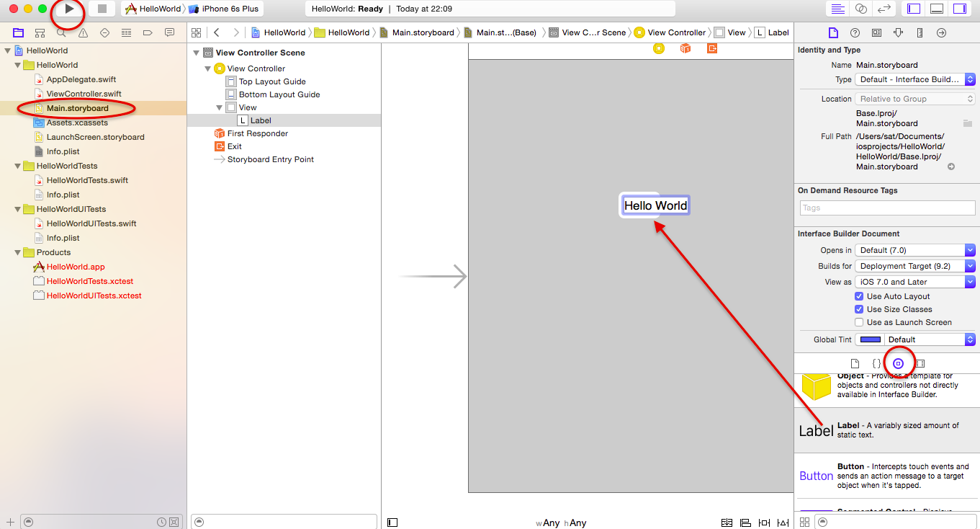
Task: Open the Issue navigator
Action: [83, 32]
